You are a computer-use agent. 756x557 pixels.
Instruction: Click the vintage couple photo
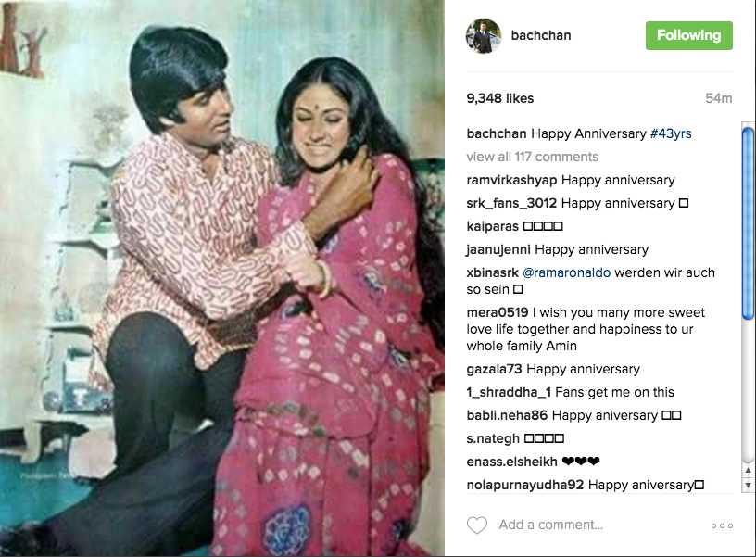pos(222,278)
